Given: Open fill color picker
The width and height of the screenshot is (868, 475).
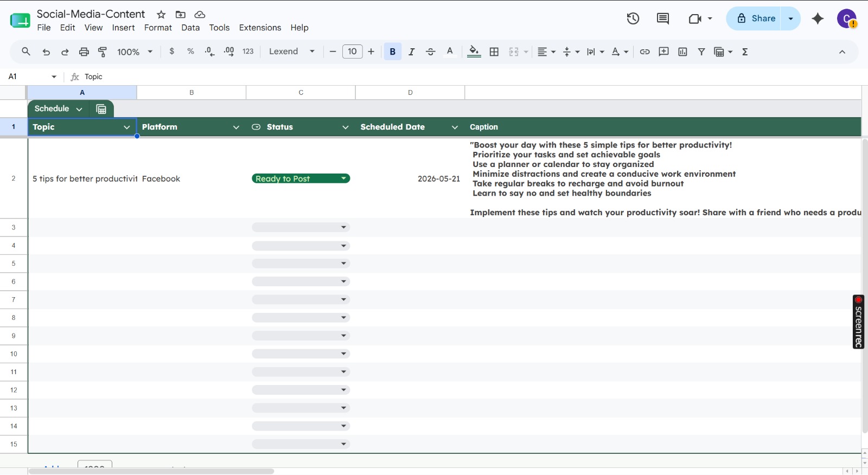Looking at the screenshot, I should pyautogui.click(x=474, y=52).
